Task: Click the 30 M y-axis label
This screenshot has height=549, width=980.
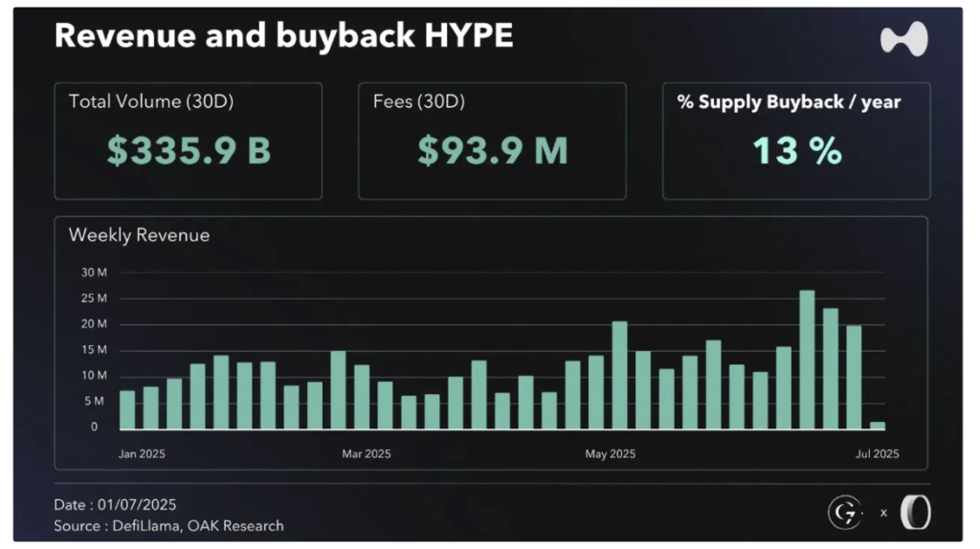Action: [94, 273]
